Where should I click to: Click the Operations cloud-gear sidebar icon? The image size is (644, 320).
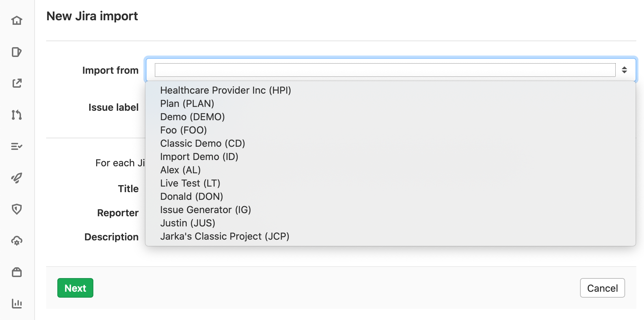(17, 241)
